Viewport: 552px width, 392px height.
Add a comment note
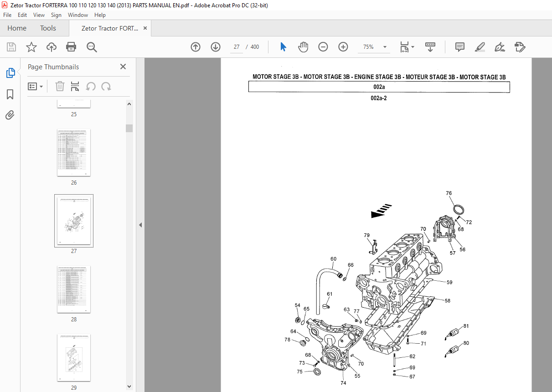[460, 47]
